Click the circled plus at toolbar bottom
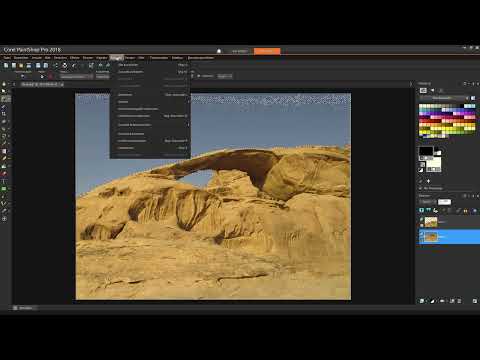 click(4, 219)
